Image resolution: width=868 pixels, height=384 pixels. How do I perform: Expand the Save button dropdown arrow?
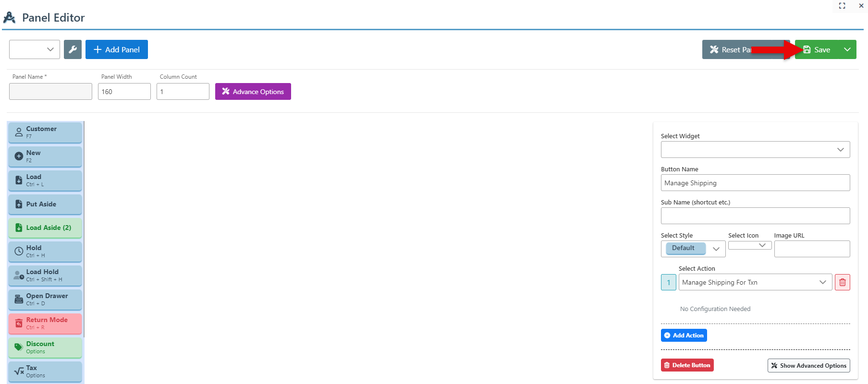[847, 49]
